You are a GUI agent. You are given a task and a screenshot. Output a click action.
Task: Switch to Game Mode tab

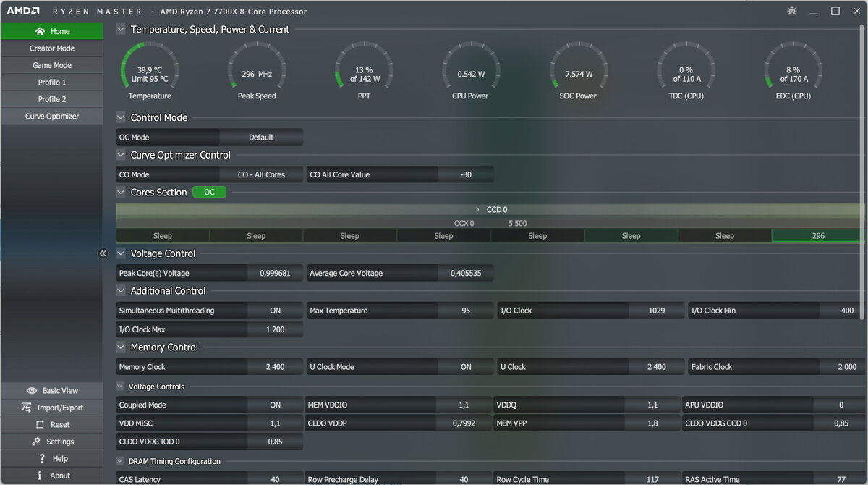(x=52, y=65)
